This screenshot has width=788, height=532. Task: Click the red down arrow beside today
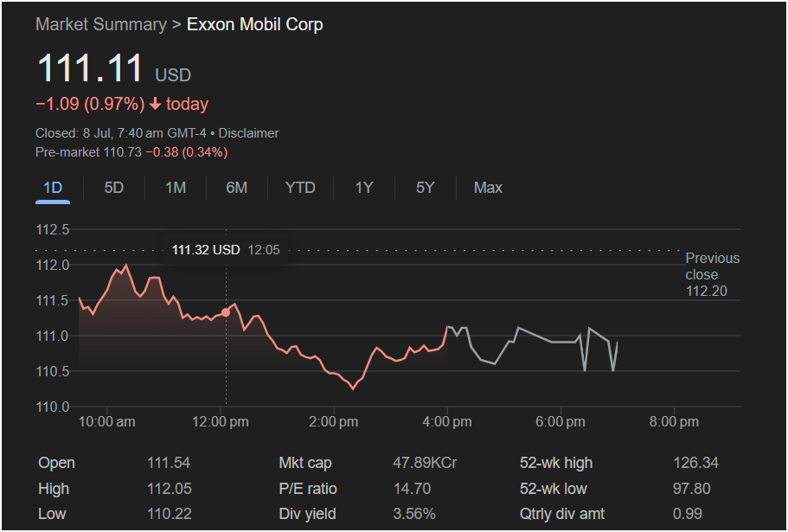pos(156,104)
